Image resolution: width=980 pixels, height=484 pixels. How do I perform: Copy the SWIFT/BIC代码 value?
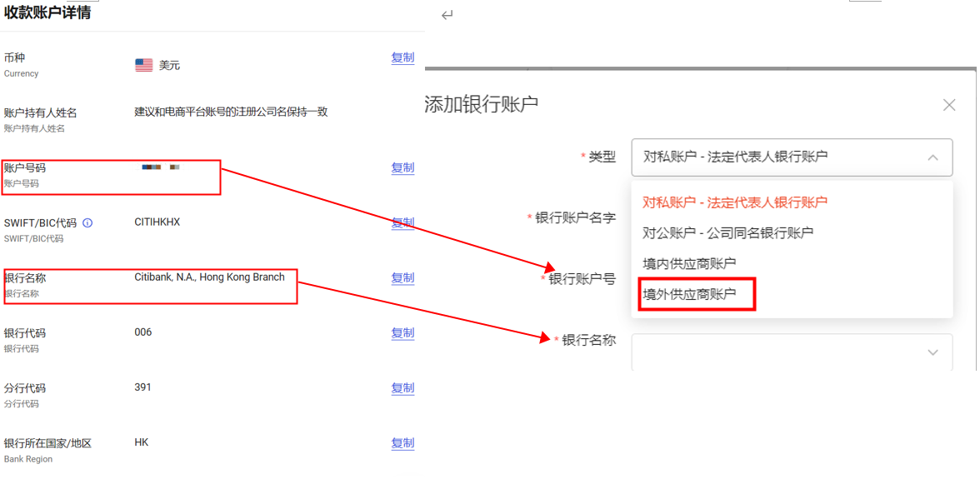(x=402, y=222)
